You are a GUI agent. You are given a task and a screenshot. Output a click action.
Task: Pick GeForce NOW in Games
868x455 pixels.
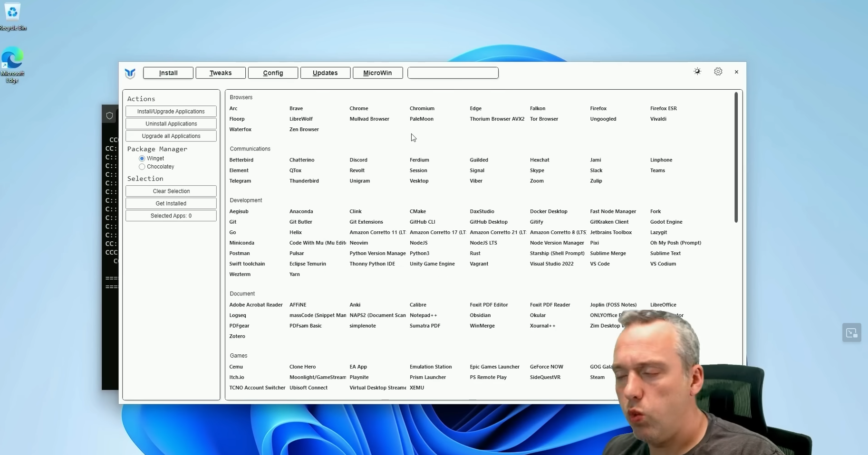(546, 367)
